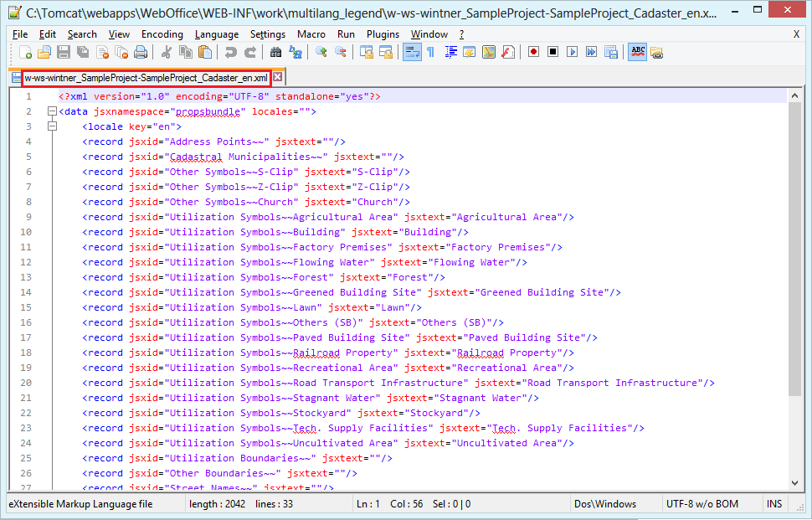Open the Encoding menu
The image size is (812, 520).
162,34
